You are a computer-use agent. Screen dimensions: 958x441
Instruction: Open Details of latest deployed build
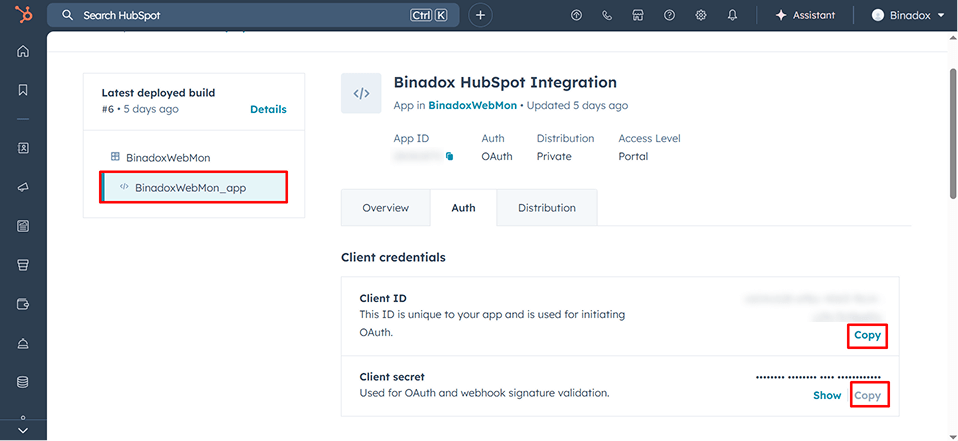click(268, 109)
